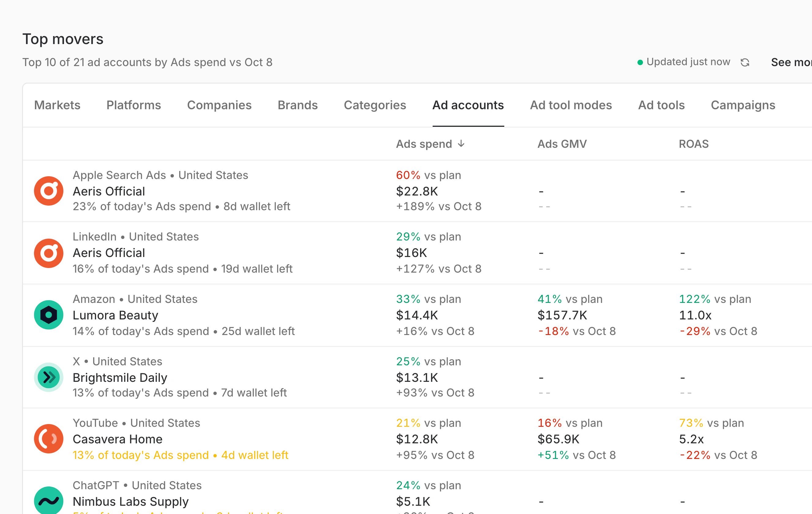Click the $22.8K Ads spend value
Screen dimensions: 812x514
[417, 191]
